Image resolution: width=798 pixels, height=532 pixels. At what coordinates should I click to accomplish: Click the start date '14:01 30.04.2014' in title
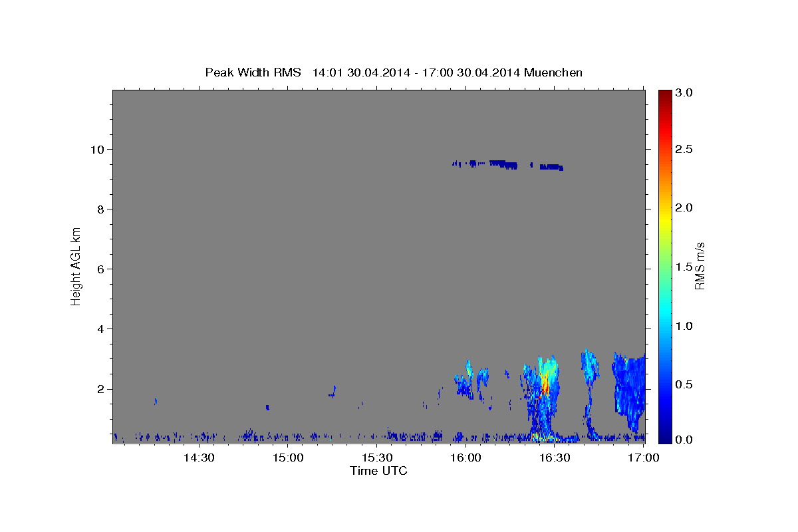[360, 72]
